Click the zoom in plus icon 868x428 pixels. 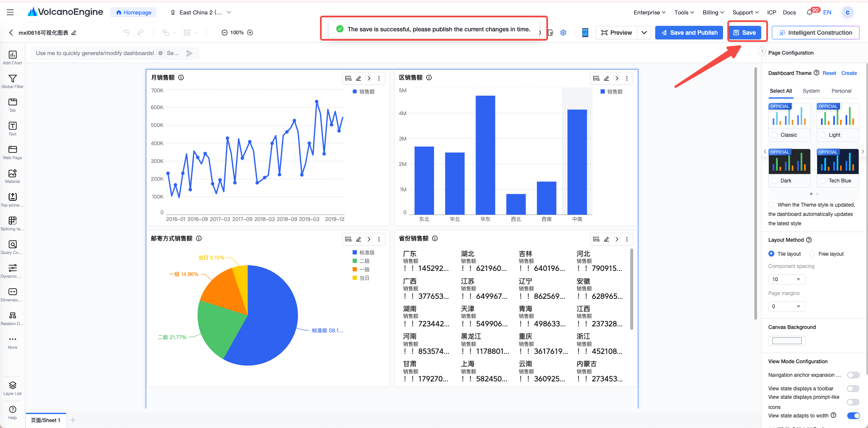250,33
